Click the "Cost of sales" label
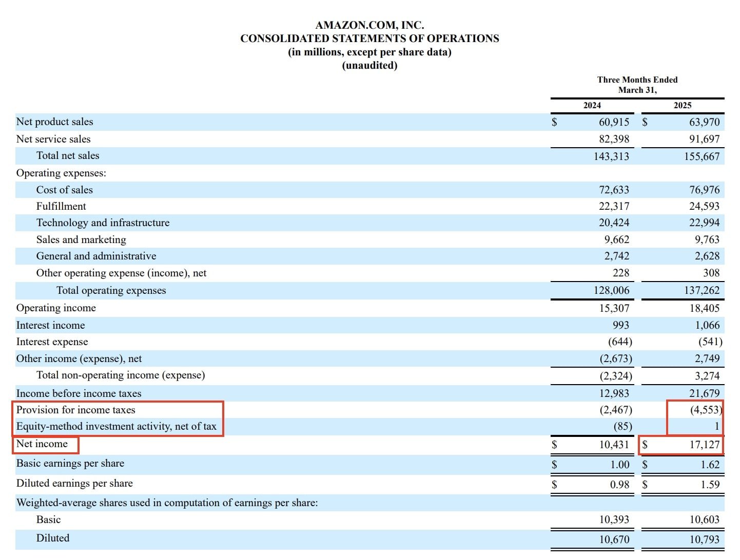The image size is (740, 560). point(65,190)
